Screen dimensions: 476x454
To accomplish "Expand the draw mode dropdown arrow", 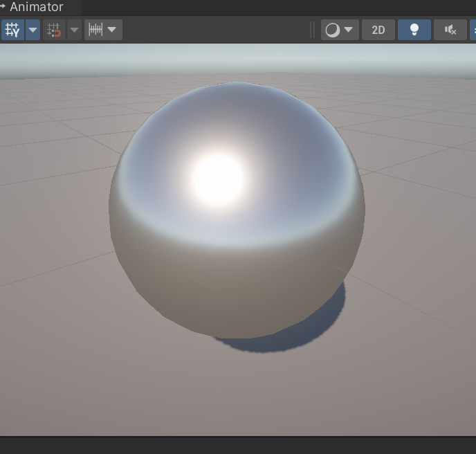I will point(349,30).
